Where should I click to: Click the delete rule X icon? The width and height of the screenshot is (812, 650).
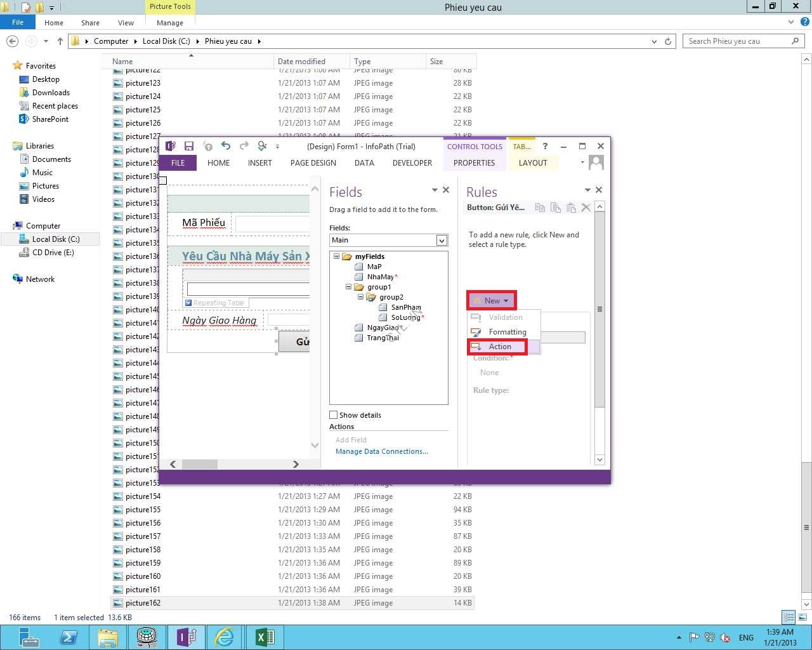tap(586, 208)
